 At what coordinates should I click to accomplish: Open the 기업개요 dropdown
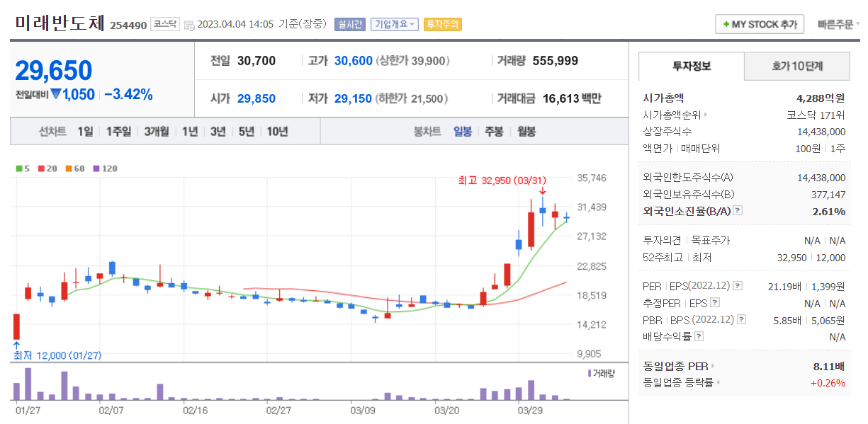[x=395, y=24]
